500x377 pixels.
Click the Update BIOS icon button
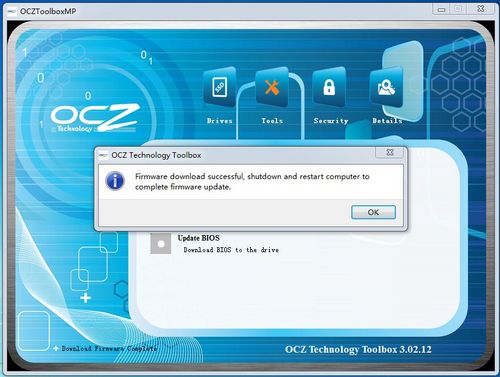point(161,244)
